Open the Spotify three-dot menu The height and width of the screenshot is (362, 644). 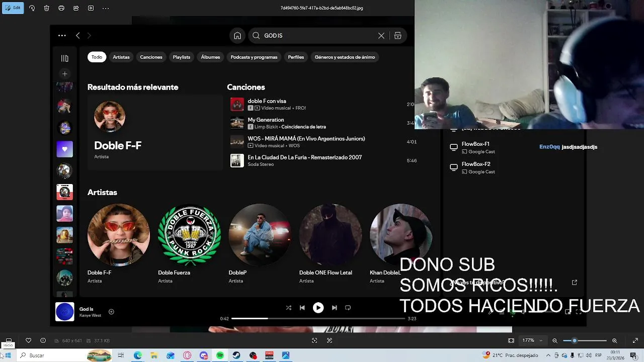tap(62, 35)
